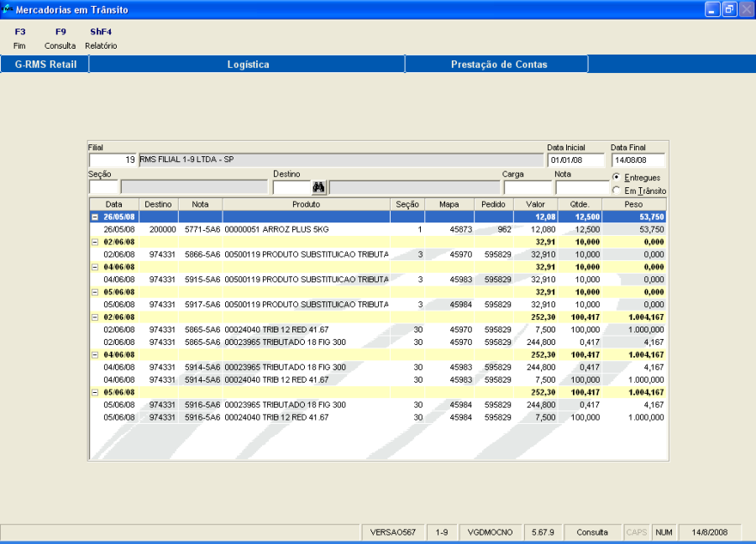The height and width of the screenshot is (544, 756).
Task: Click the VGDMOCNO status bar entry
Action: pyautogui.click(x=491, y=532)
